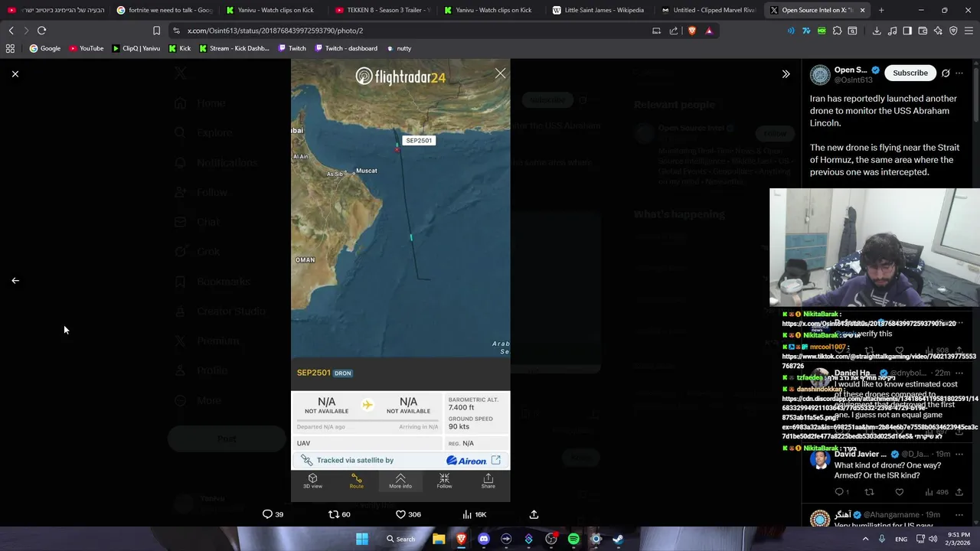
Task: Open the Open Source Intel profile avatar
Action: [x=820, y=74]
